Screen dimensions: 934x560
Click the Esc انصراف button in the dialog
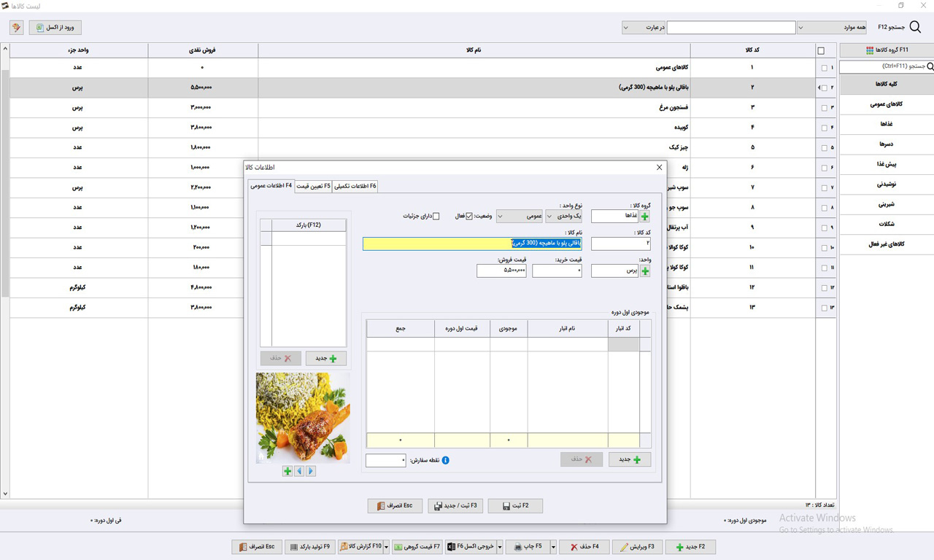tap(395, 505)
